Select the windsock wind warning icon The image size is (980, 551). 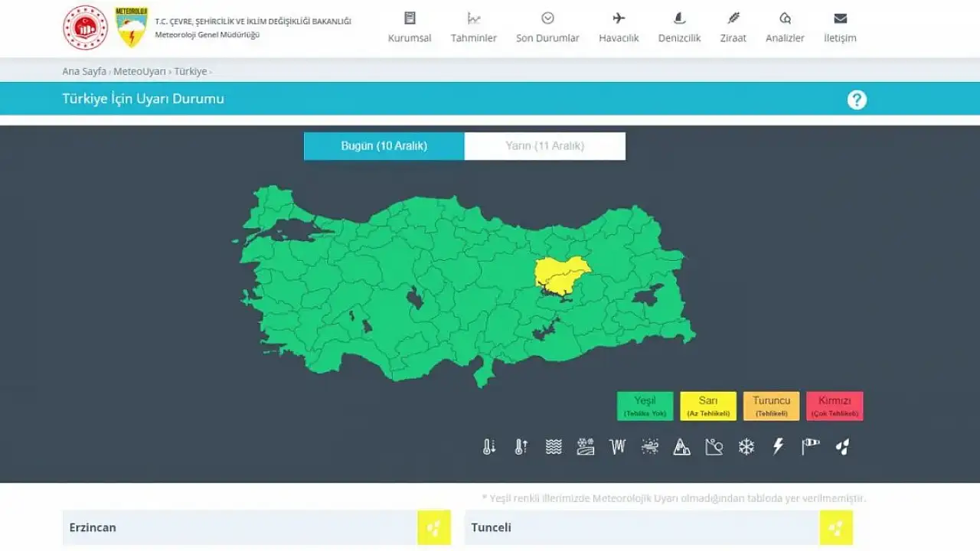coord(811,447)
